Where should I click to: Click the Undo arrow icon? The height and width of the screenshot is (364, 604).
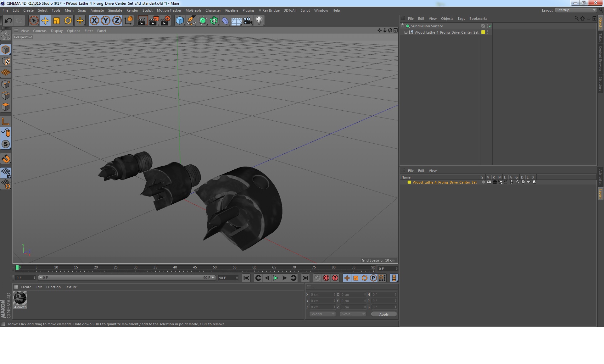8,21
